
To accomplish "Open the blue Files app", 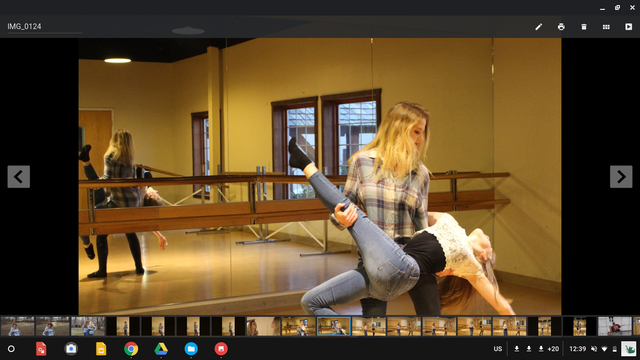I will (x=191, y=349).
